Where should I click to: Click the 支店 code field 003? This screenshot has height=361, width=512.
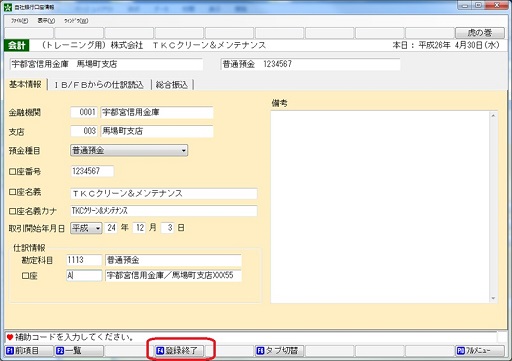pos(84,131)
